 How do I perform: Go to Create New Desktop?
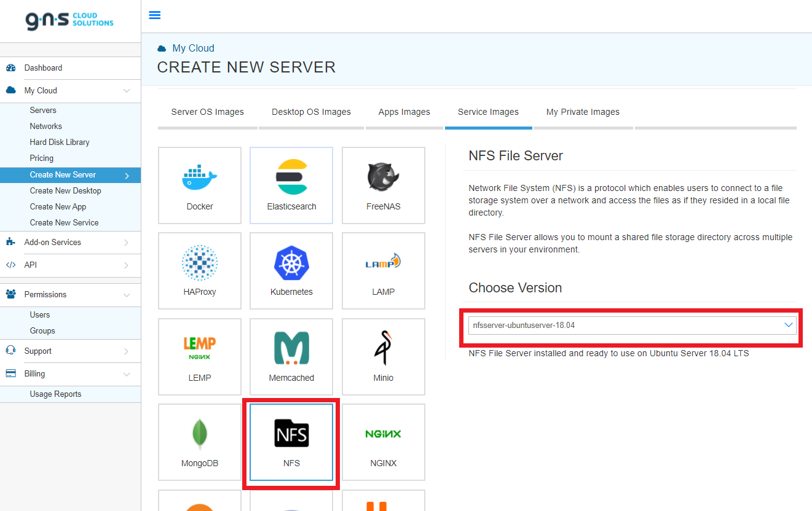(65, 191)
